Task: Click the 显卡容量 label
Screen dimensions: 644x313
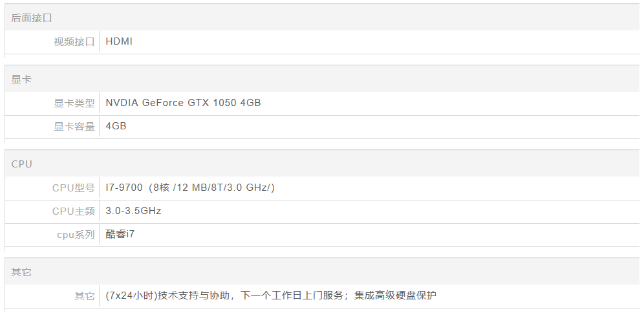Action: 74,126
